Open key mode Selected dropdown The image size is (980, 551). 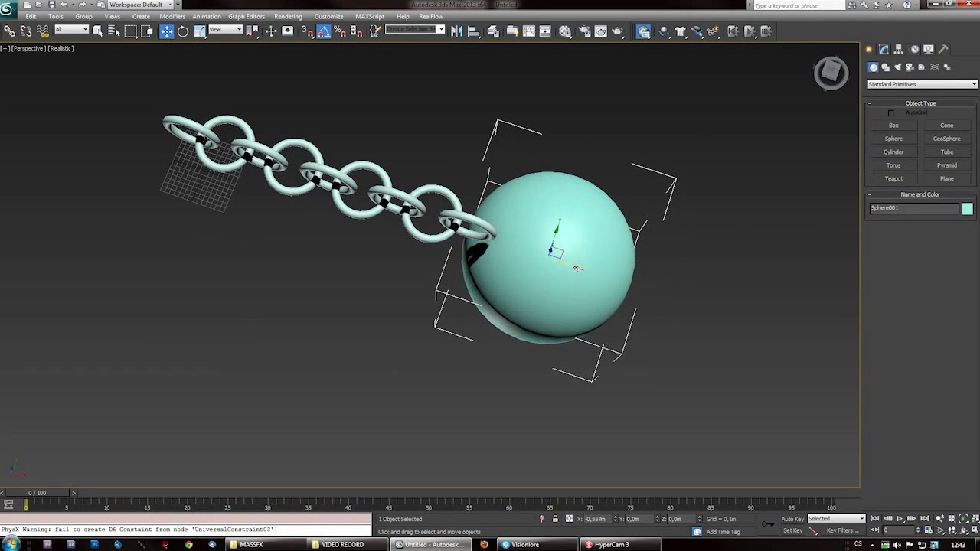point(836,519)
